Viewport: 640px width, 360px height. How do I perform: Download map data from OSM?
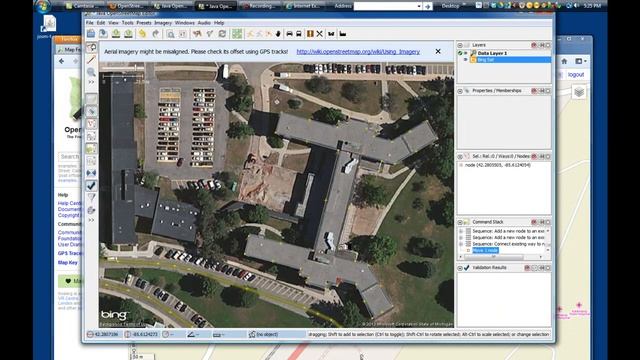coord(116,33)
